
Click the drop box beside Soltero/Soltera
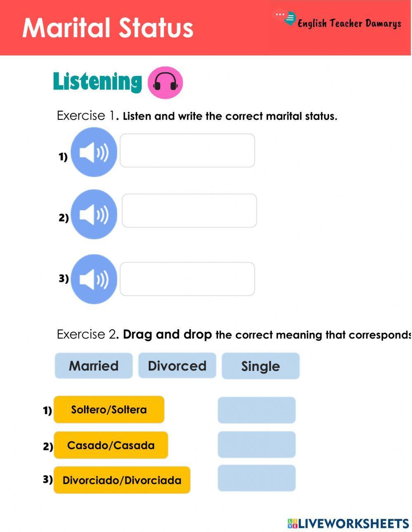pyautogui.click(x=256, y=410)
